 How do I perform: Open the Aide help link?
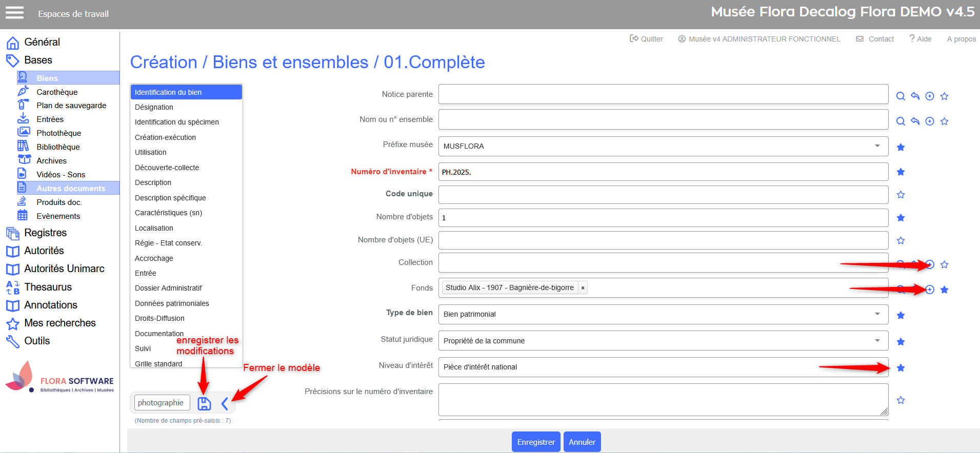pos(921,39)
